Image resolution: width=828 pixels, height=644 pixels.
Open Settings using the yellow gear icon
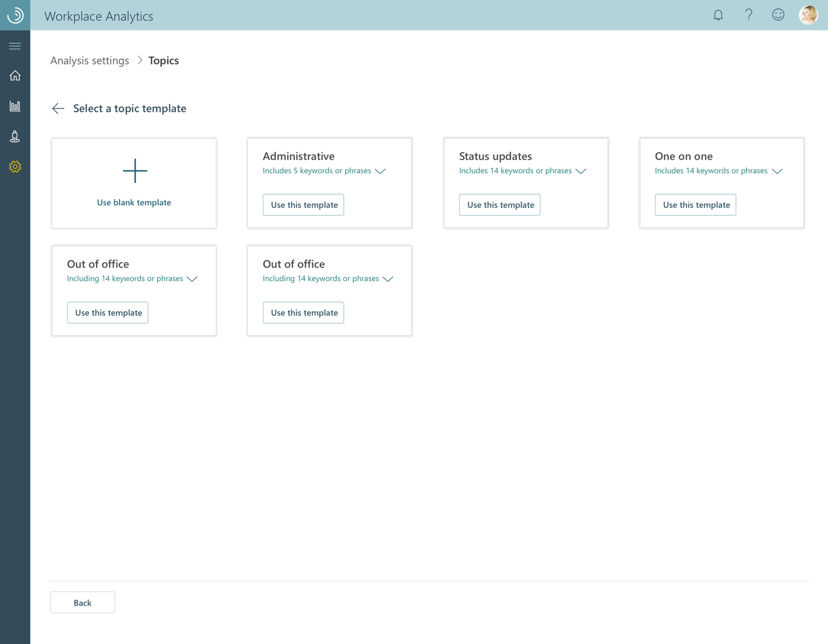click(x=15, y=166)
